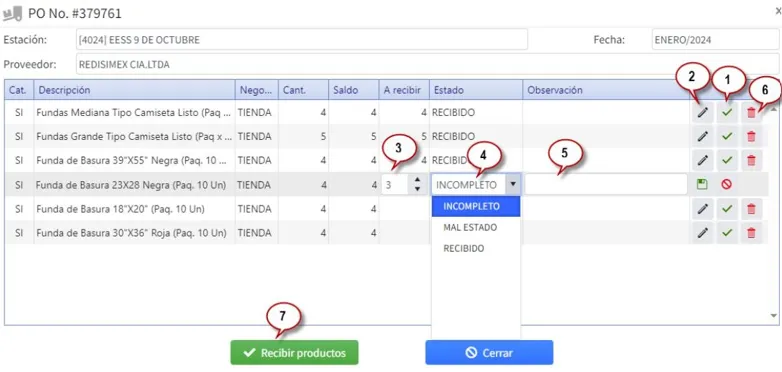This screenshot has width=782, height=372.
Task: Sort by the Cant. column header
Action: pyautogui.click(x=303, y=90)
